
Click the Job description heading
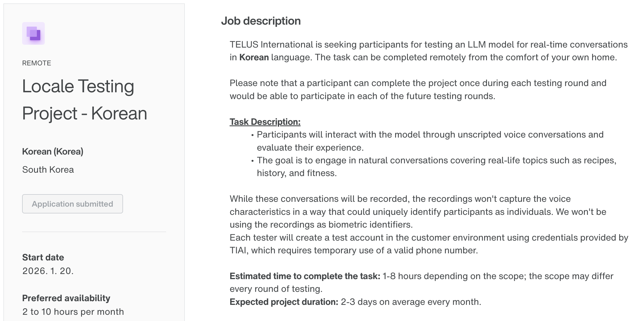pyautogui.click(x=261, y=21)
